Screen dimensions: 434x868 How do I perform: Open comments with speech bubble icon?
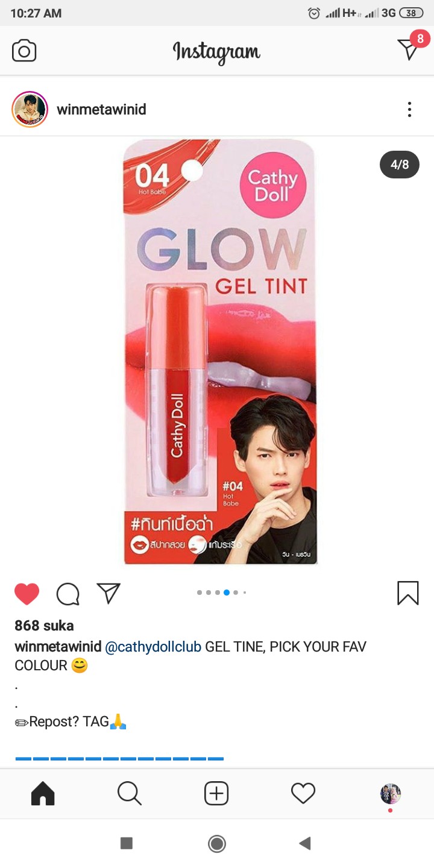click(x=68, y=594)
